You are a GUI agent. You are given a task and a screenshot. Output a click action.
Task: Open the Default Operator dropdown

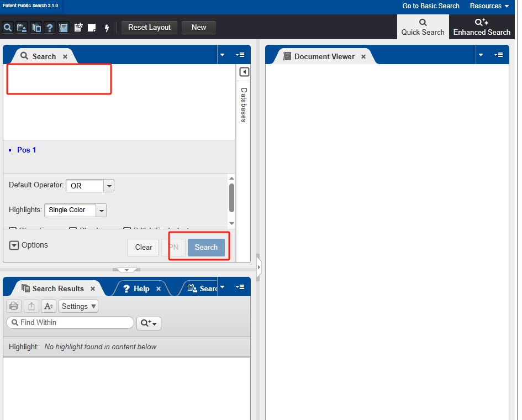click(x=109, y=186)
